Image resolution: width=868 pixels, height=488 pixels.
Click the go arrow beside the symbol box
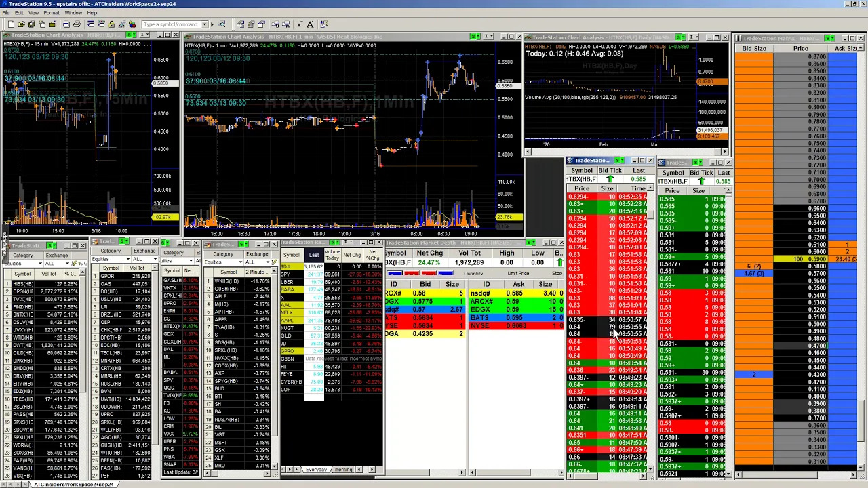[x=212, y=24]
